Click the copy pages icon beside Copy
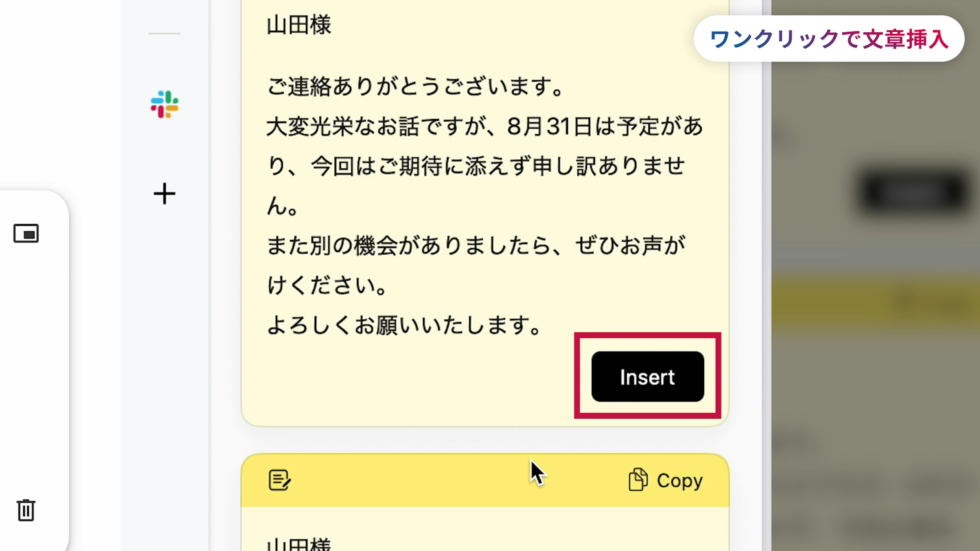This screenshot has height=551, width=980. (x=638, y=480)
